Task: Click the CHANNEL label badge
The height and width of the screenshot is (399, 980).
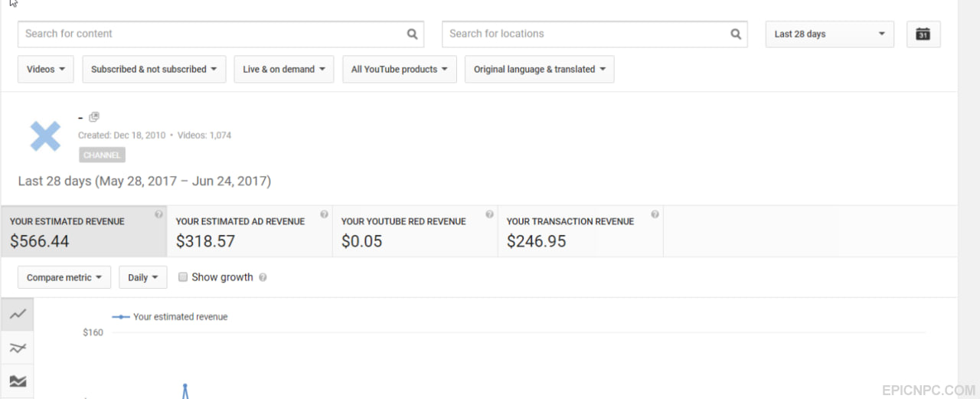Action: [x=102, y=155]
